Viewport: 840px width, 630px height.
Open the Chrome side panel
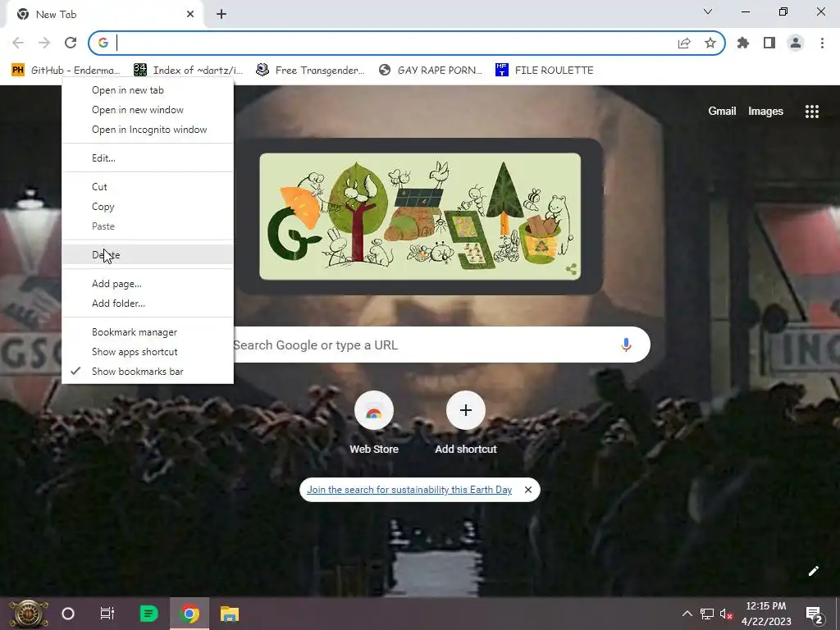[x=769, y=43]
